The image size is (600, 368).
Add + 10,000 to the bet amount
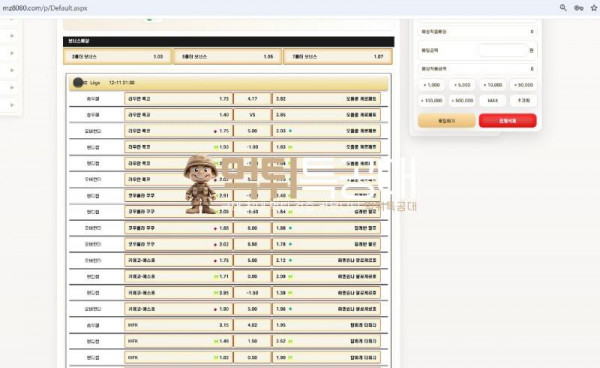(493, 85)
